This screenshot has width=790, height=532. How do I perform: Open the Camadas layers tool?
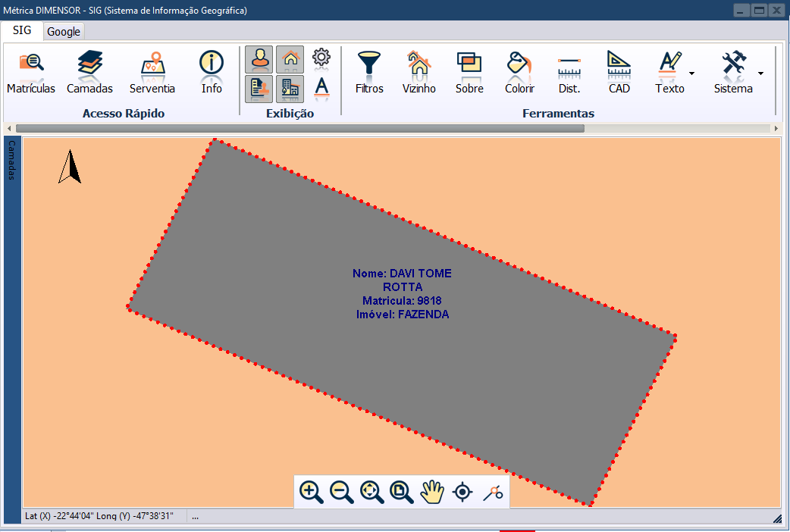point(89,72)
